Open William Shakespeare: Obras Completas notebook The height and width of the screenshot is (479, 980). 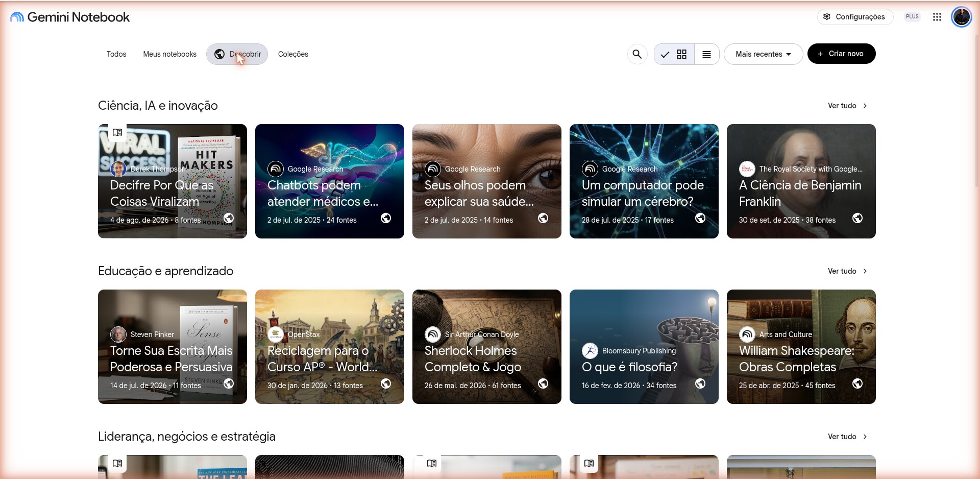coord(801,347)
